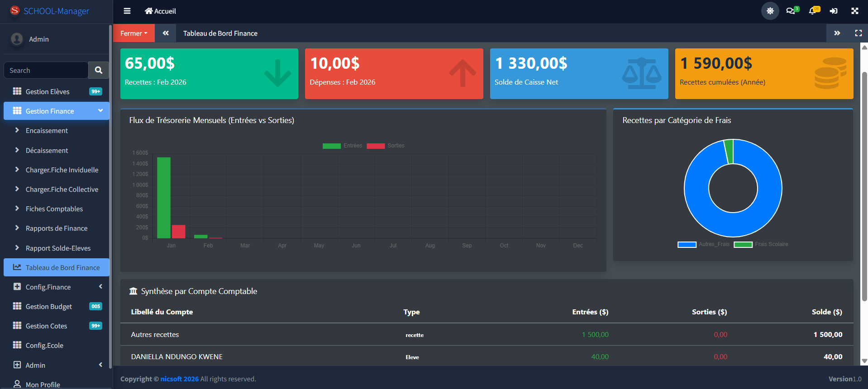
Task: Click the expand arrows icon in top bar
Action: click(854, 11)
